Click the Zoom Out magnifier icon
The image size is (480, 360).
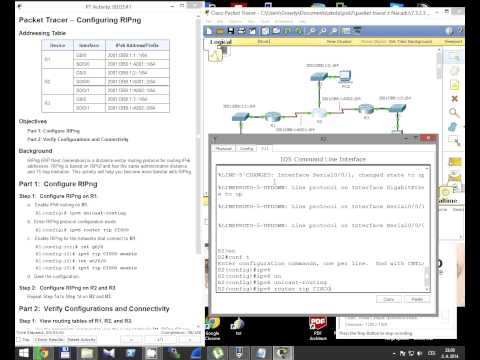[334, 31]
